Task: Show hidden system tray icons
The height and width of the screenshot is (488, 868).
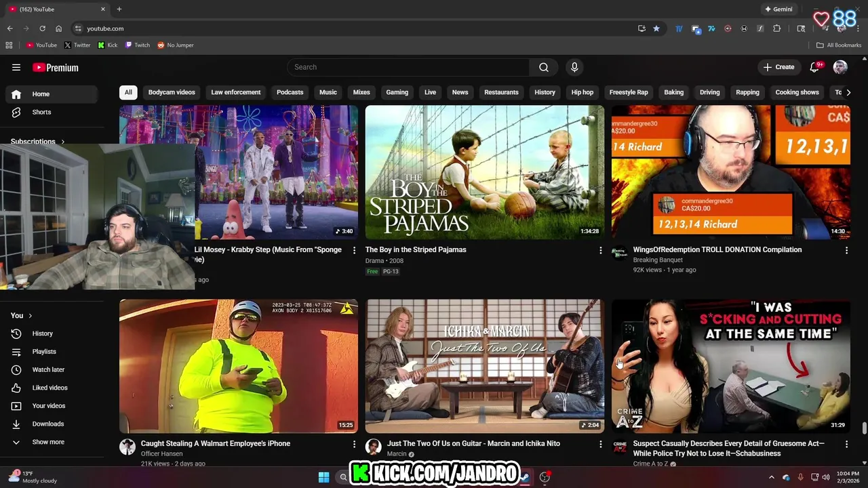Action: pos(771,477)
